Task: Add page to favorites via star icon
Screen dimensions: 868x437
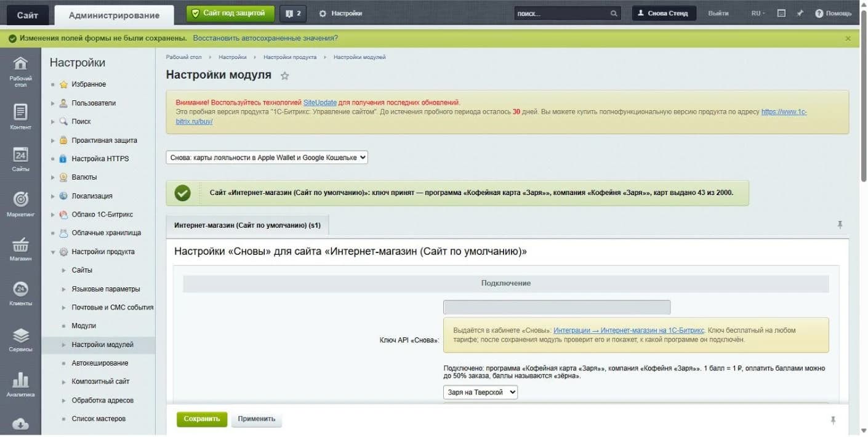Action: point(284,76)
